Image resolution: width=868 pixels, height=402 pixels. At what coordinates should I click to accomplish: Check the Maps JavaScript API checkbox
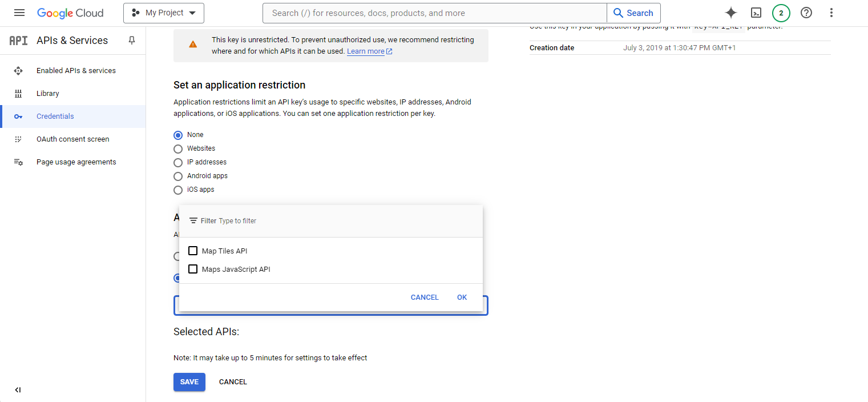pyautogui.click(x=193, y=269)
